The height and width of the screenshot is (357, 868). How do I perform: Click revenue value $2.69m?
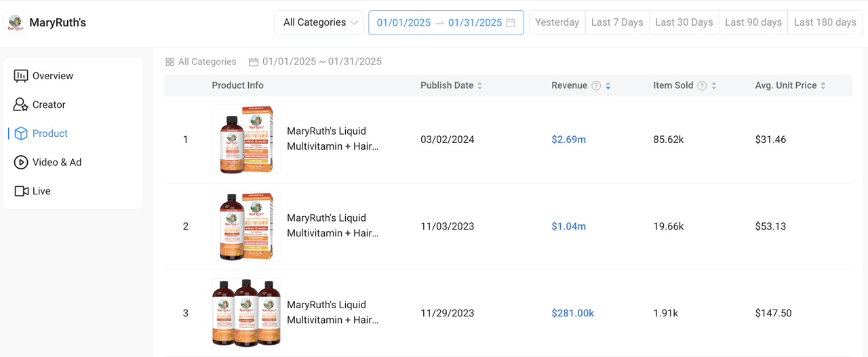tap(568, 140)
